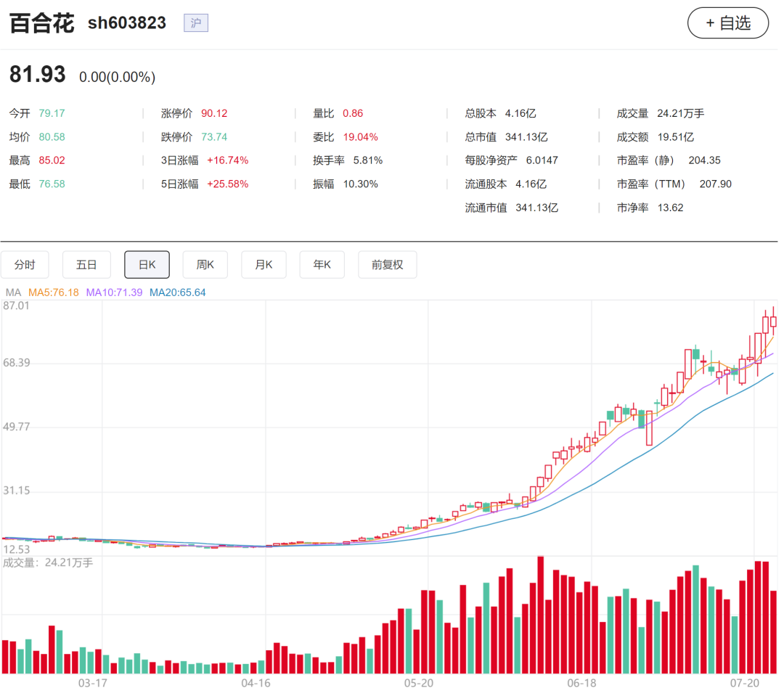Switch to the 周K weekly tab

(205, 264)
